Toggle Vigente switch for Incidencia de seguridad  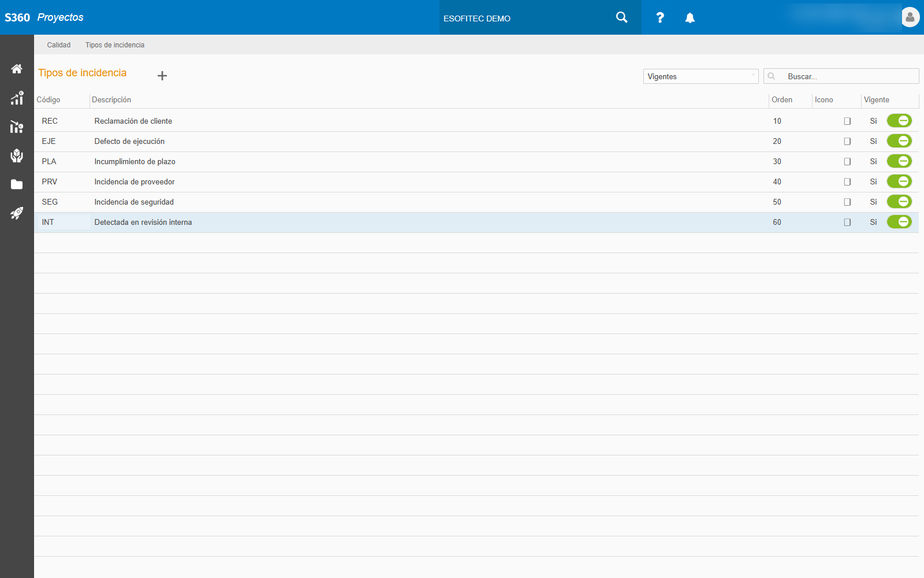899,202
